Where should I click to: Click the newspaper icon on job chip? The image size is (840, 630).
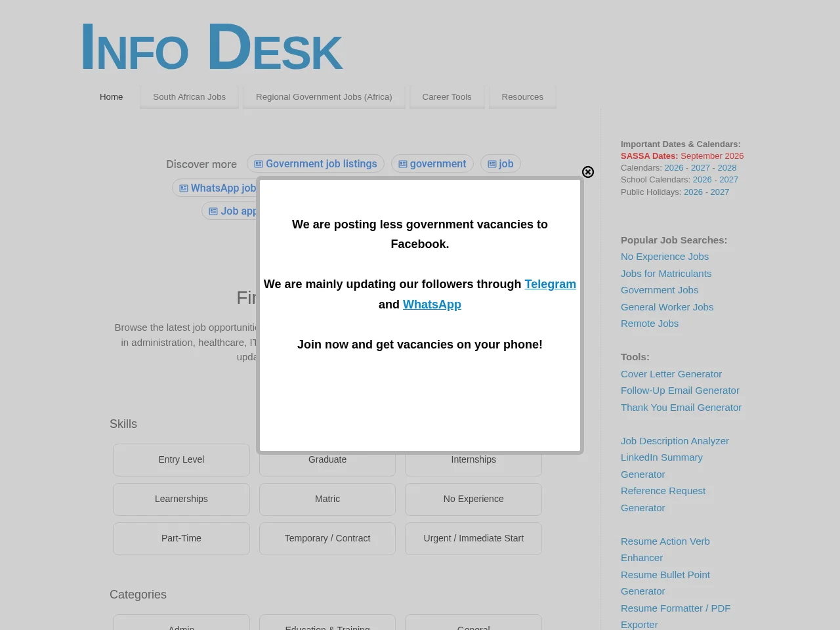coord(492,164)
